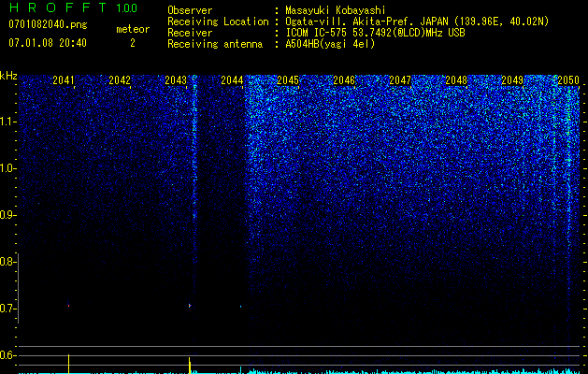Click the 2050 time marker
This screenshot has width=588, height=374.
(x=568, y=79)
